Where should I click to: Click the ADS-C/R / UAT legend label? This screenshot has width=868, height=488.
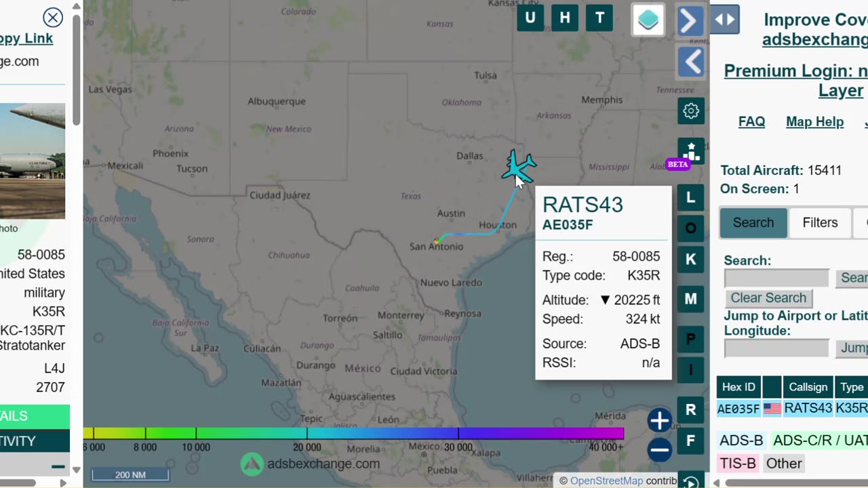click(819, 441)
